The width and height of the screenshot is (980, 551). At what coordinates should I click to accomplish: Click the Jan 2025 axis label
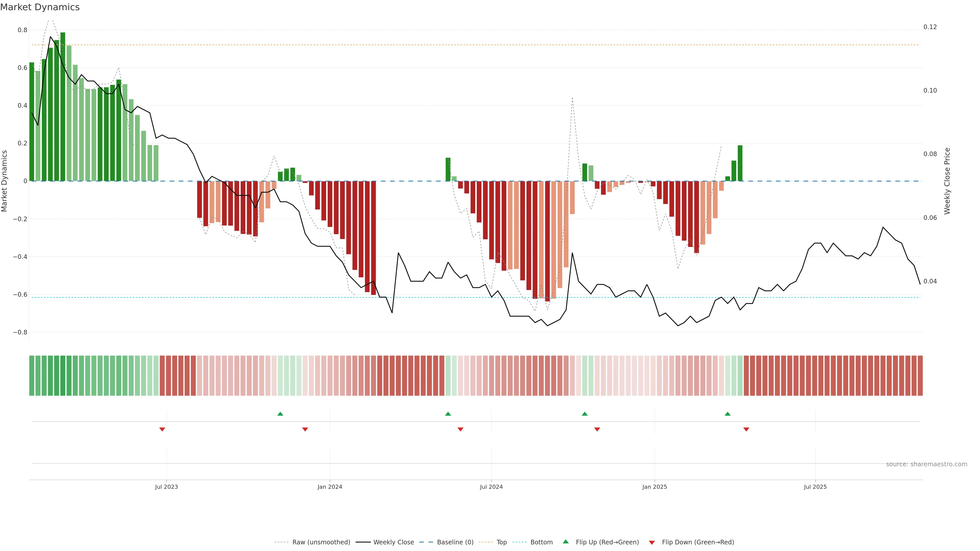[654, 487]
